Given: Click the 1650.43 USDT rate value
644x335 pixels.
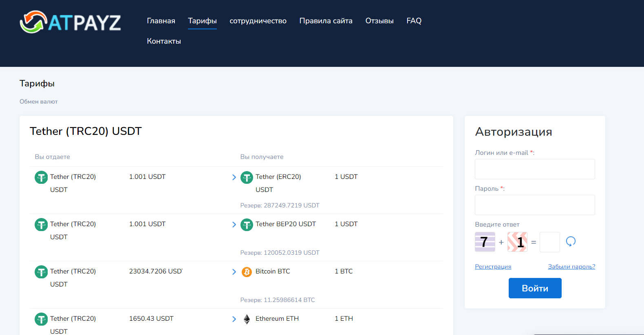Looking at the screenshot, I should click(151, 319).
